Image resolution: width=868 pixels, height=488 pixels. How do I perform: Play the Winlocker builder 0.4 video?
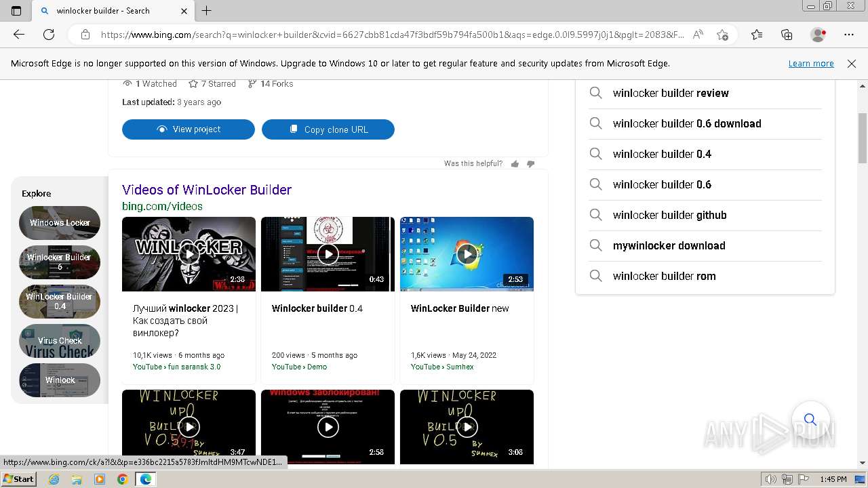(328, 254)
